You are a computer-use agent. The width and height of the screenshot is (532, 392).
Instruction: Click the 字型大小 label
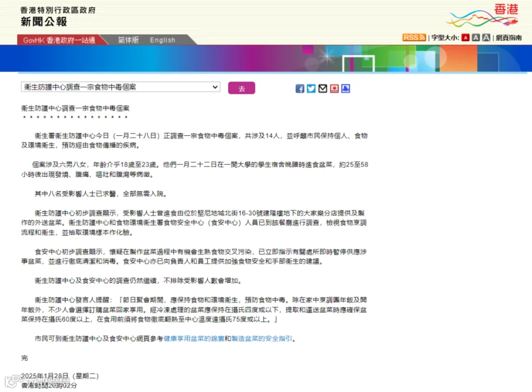tap(445, 38)
